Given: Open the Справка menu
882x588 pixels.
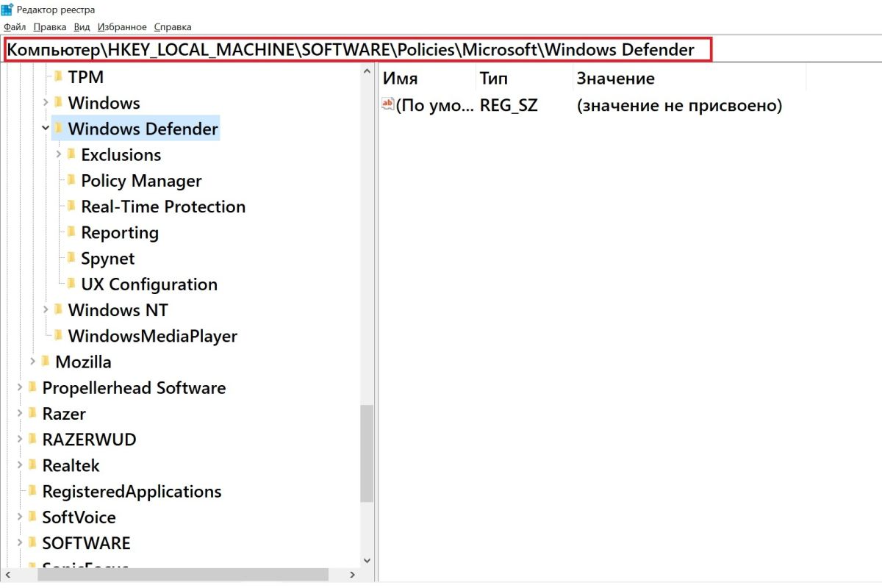Looking at the screenshot, I should pos(173,27).
